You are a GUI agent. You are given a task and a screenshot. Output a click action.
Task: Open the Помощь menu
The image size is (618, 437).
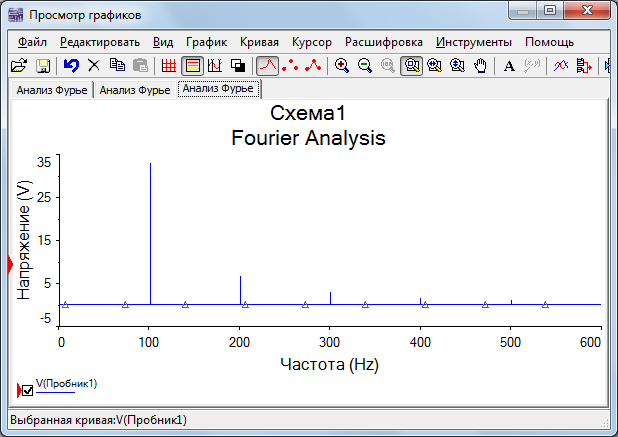[549, 42]
